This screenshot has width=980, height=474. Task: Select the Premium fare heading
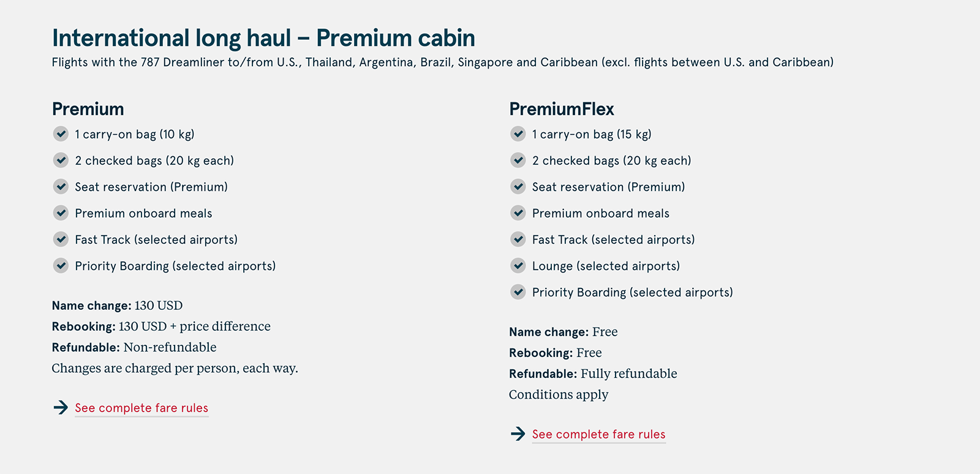(x=88, y=108)
